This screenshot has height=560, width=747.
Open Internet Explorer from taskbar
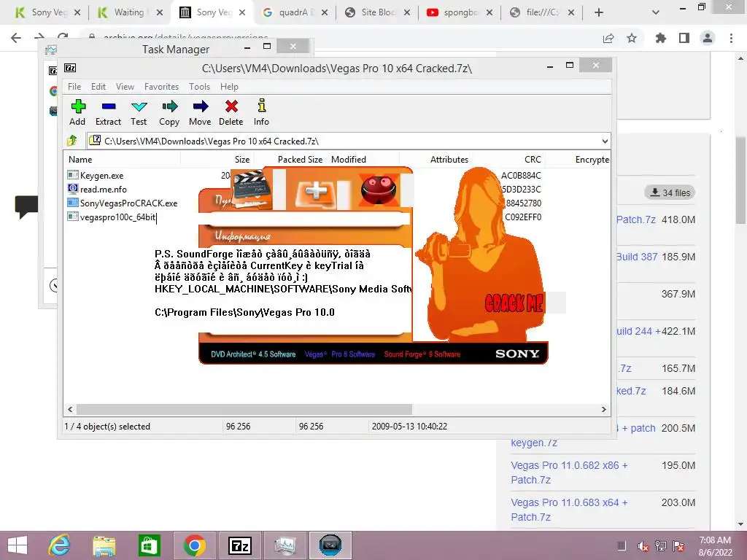click(x=60, y=545)
